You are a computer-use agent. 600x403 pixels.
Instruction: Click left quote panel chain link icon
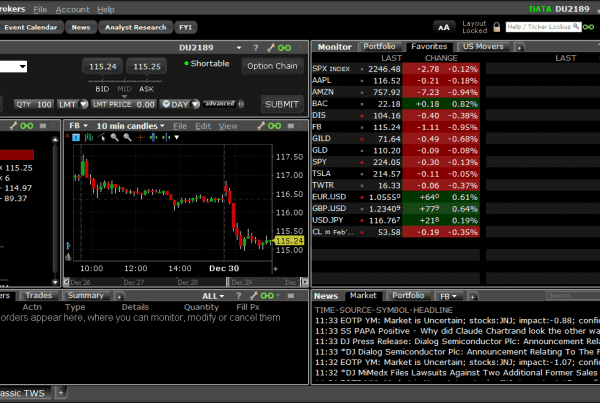coord(26,126)
